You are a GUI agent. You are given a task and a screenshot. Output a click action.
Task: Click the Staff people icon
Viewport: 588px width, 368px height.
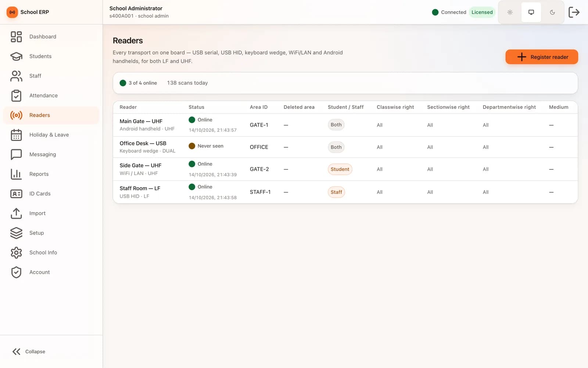point(16,76)
